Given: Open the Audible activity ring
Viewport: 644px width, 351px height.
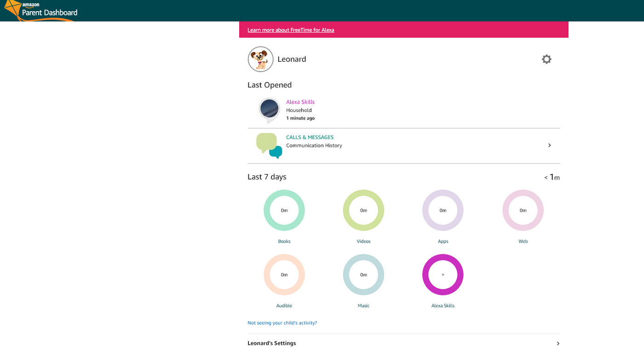Looking at the screenshot, I should click(284, 275).
